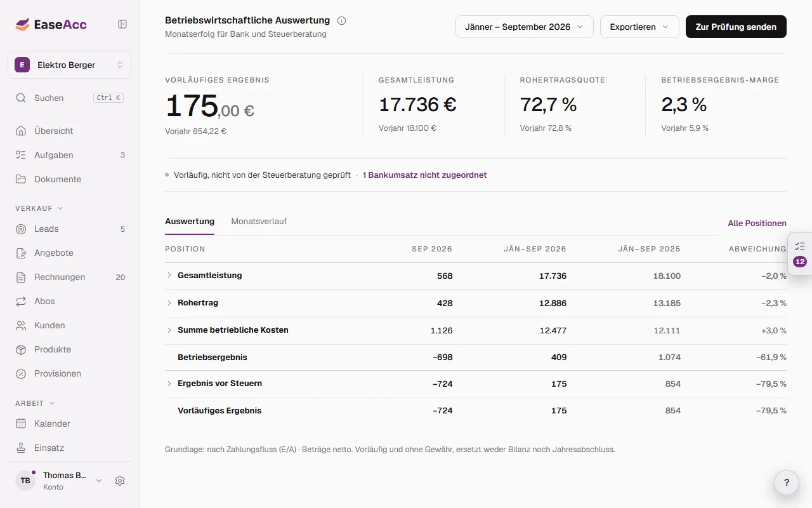Open account settings gear icon
The height and width of the screenshot is (508, 812).
click(x=120, y=481)
